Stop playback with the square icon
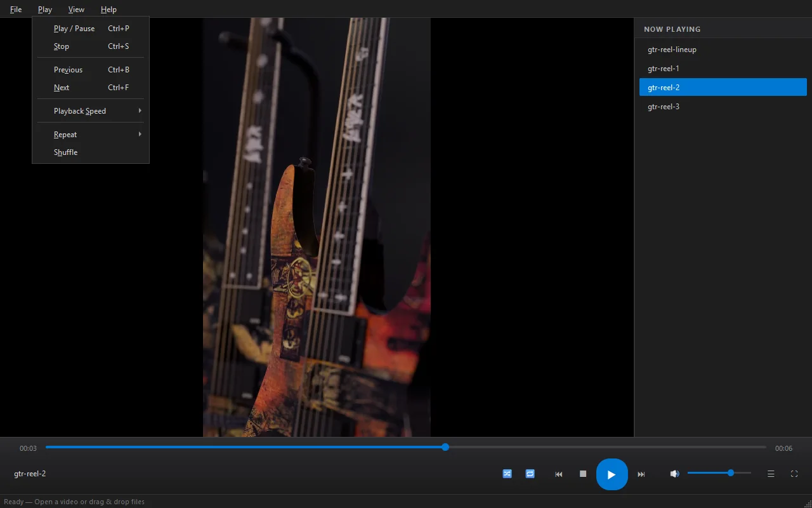Image resolution: width=812 pixels, height=508 pixels. 582,474
